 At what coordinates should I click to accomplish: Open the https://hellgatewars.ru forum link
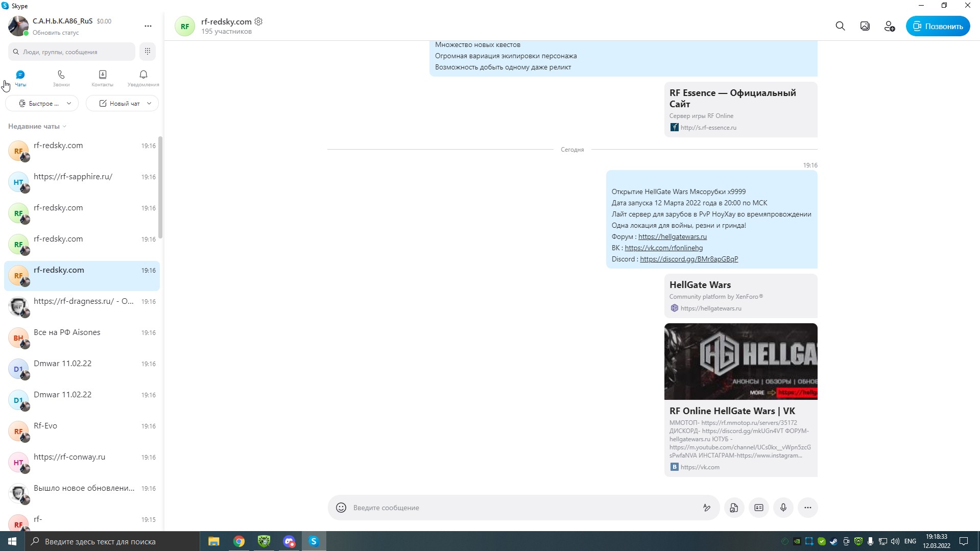click(x=672, y=236)
